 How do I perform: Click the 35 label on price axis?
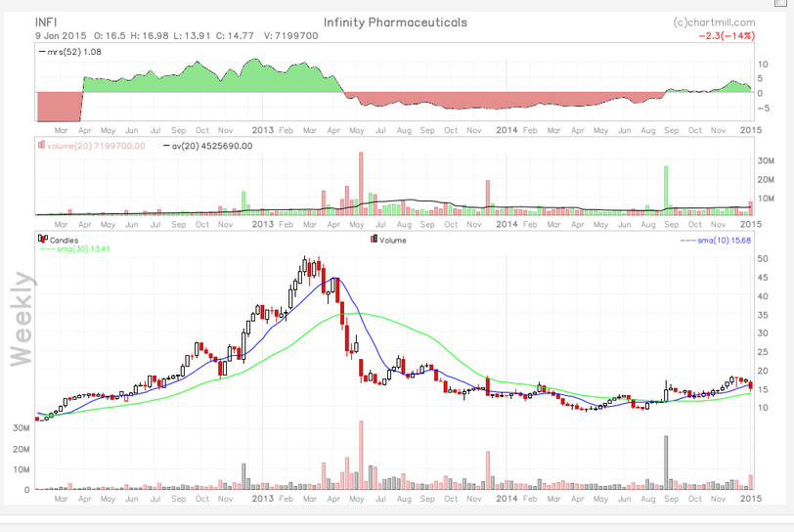763,315
